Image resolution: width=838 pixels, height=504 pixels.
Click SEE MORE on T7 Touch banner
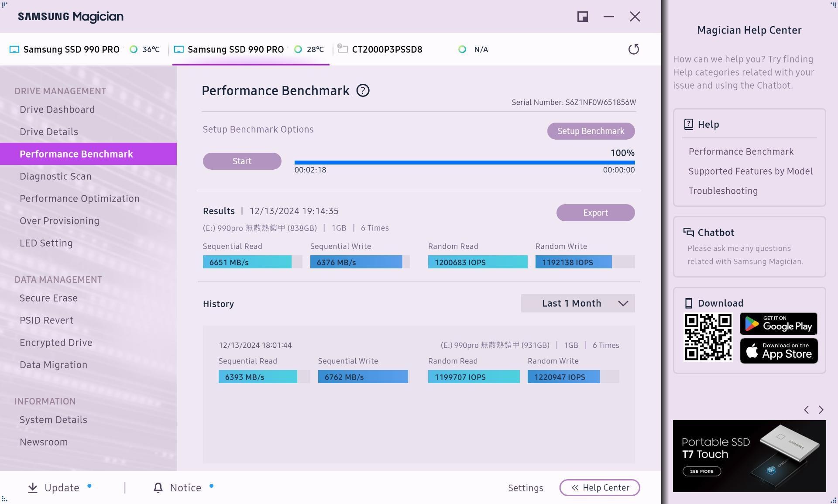(x=701, y=471)
